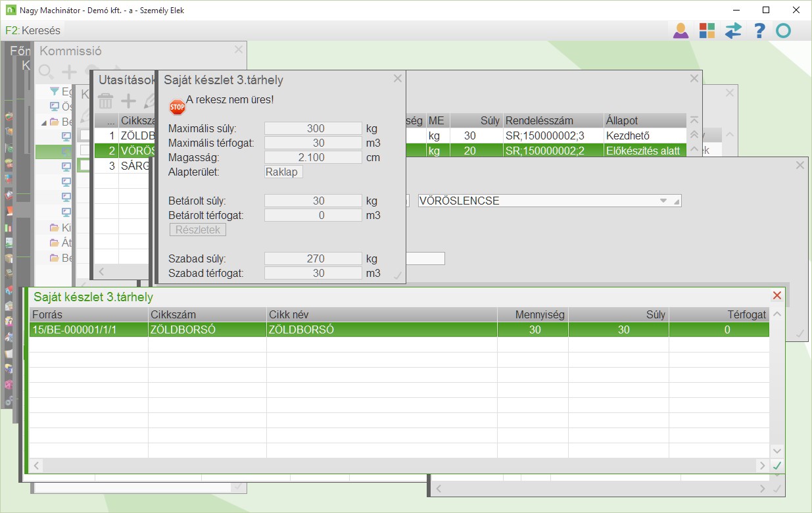
Task: Click double-up page arrow in Utasítások
Action: coord(693,134)
